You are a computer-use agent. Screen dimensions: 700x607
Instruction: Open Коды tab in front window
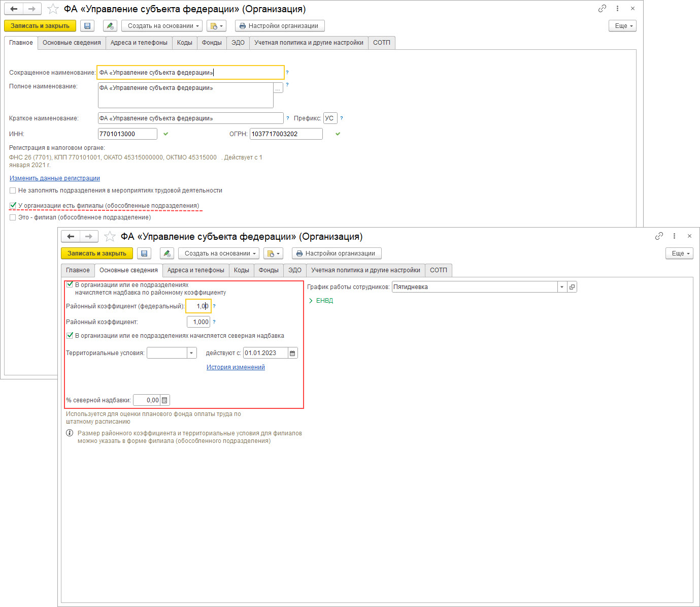(242, 270)
